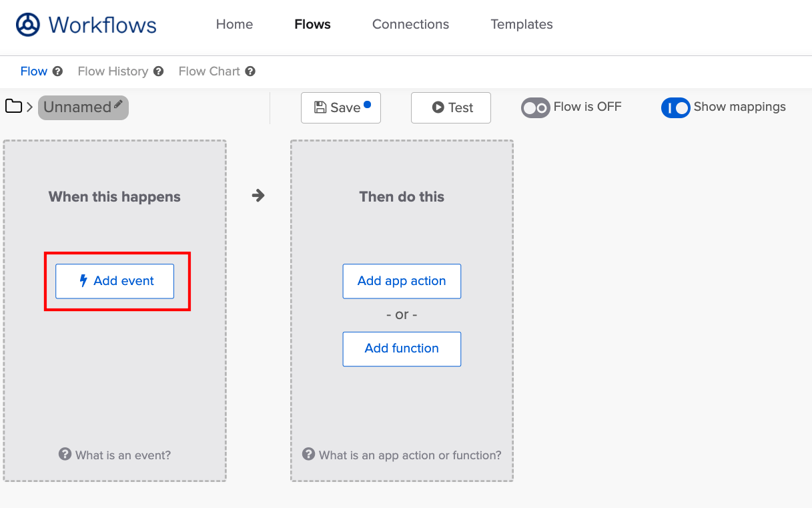The width and height of the screenshot is (812, 508).
Task: Toggle the Flow is OFF switch
Action: (535, 107)
